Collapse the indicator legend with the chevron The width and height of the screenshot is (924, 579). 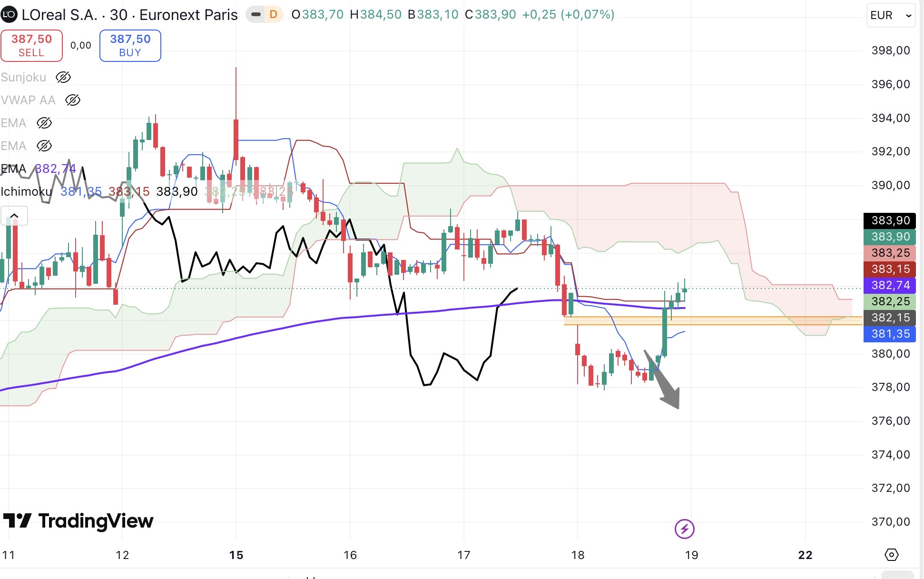pyautogui.click(x=14, y=216)
